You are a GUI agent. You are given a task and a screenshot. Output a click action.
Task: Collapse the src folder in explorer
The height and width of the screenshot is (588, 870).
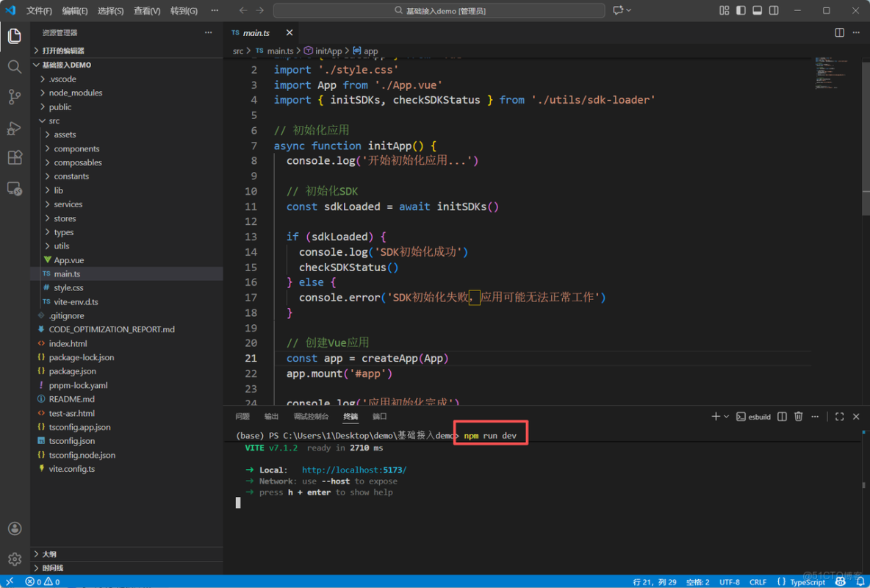[54, 121]
